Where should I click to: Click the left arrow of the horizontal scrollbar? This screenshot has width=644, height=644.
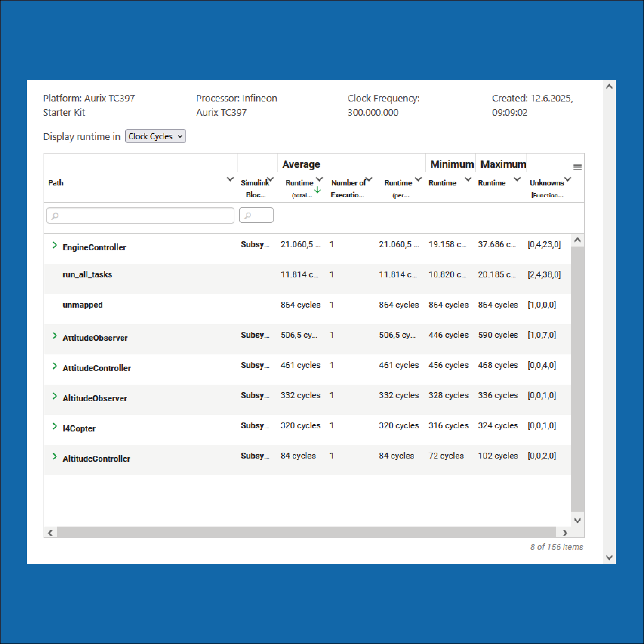click(x=50, y=533)
